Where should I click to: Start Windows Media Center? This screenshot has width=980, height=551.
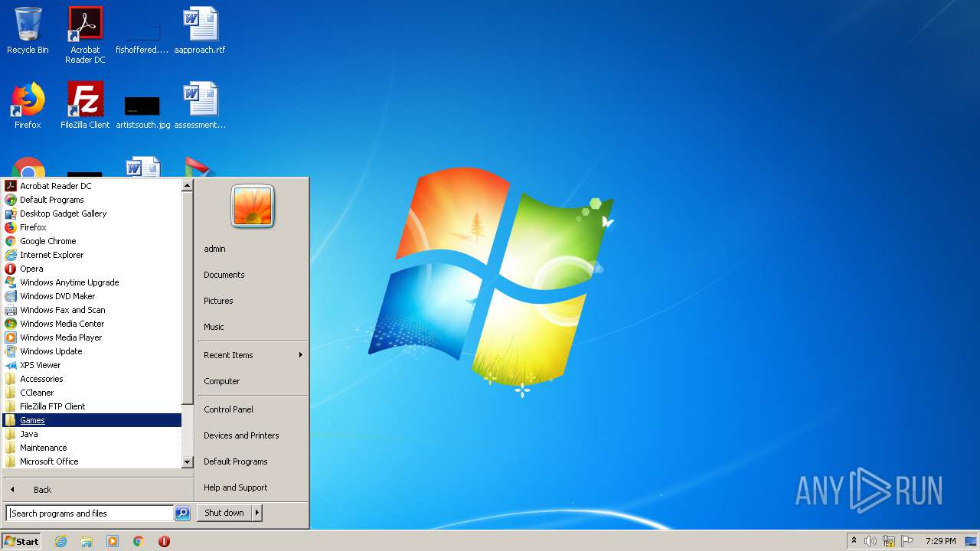click(92, 324)
